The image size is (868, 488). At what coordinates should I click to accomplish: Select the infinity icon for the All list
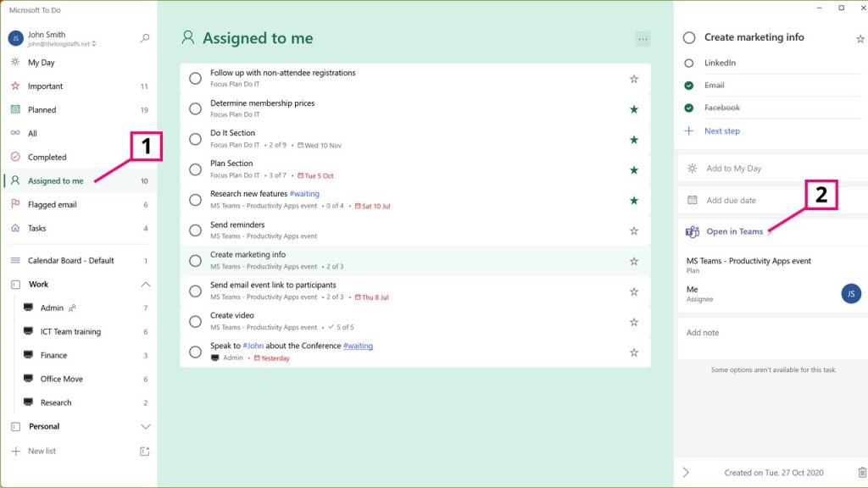click(14, 133)
